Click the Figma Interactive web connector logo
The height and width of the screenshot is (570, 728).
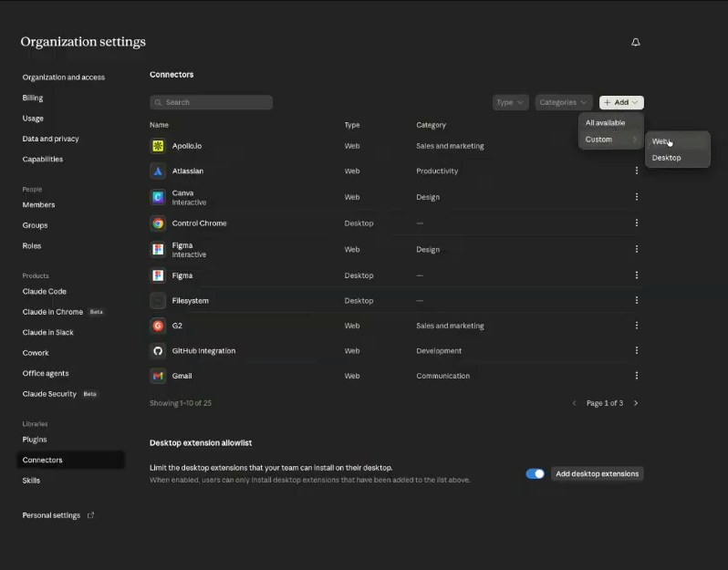tap(158, 249)
